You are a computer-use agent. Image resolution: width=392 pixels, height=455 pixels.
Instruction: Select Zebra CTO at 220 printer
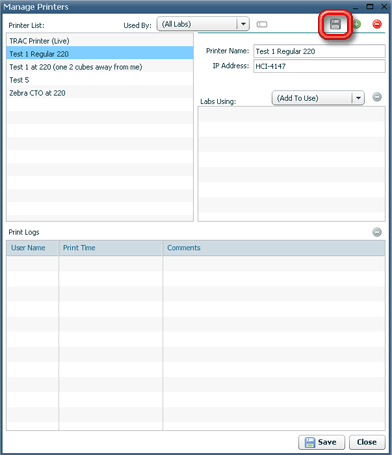click(100, 93)
